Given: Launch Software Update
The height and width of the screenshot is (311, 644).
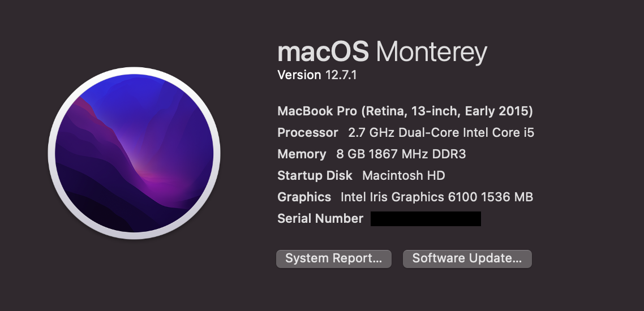Looking at the screenshot, I should (467, 259).
